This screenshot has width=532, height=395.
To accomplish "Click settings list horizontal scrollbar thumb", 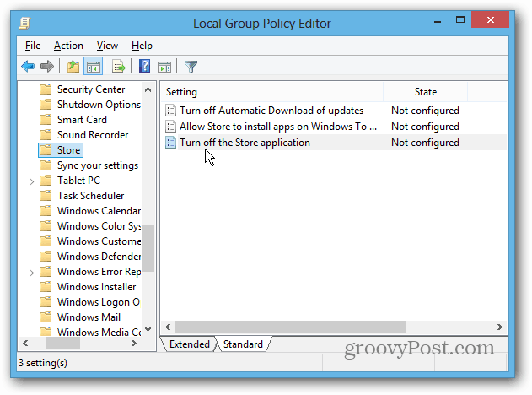I will [x=290, y=327].
